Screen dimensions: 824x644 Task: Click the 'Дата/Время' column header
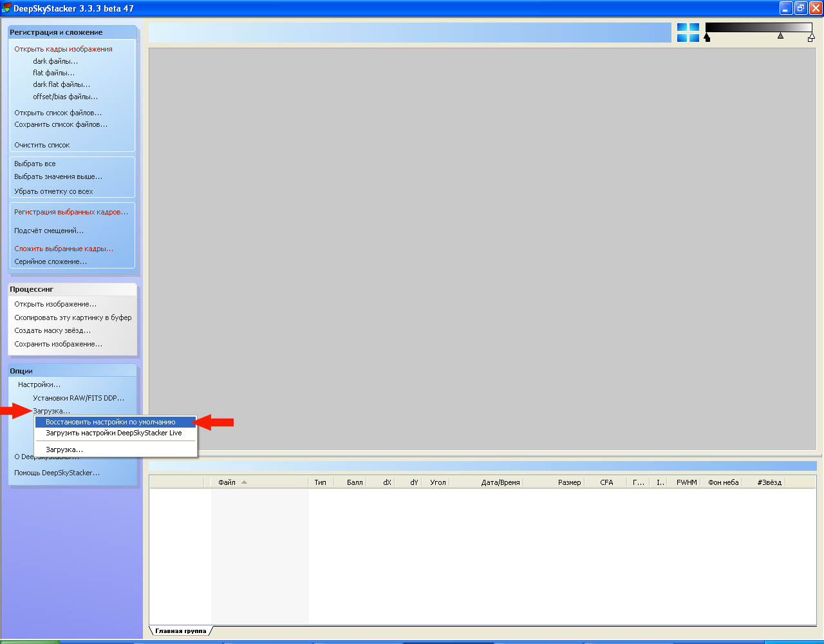point(500,482)
